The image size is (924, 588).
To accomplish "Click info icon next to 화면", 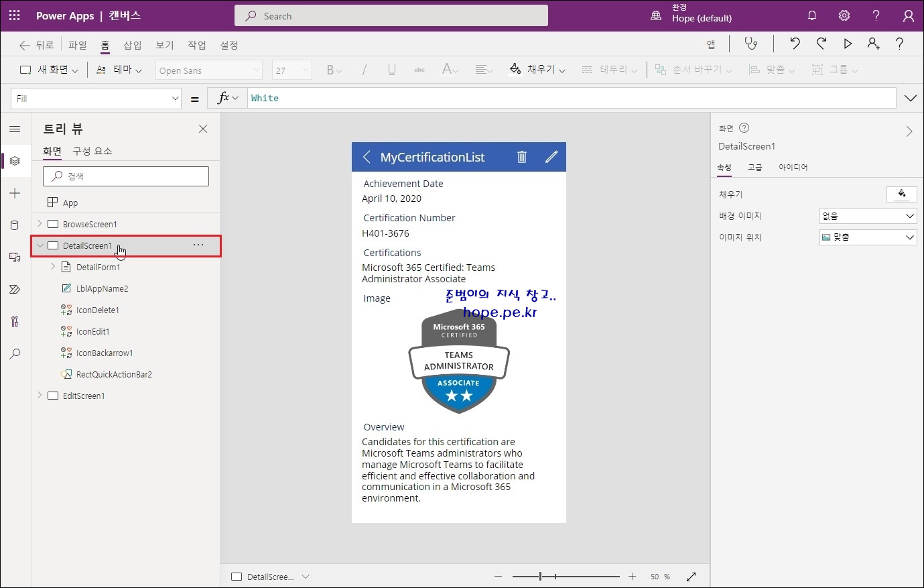I will pyautogui.click(x=744, y=128).
